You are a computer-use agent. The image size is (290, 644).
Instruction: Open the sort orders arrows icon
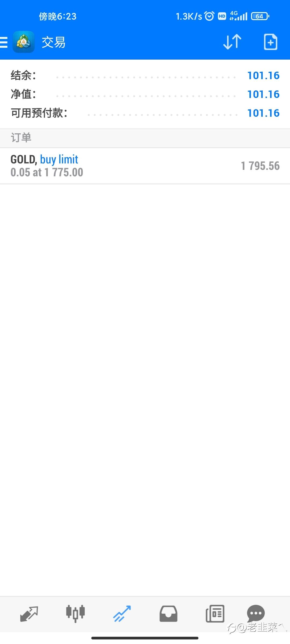click(x=232, y=42)
